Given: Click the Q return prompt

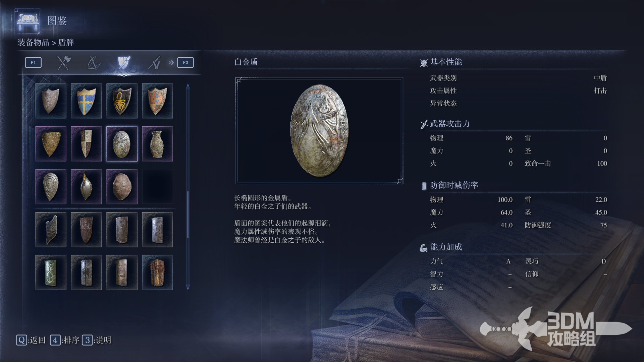Looking at the screenshot, I should pyautogui.click(x=31, y=340).
